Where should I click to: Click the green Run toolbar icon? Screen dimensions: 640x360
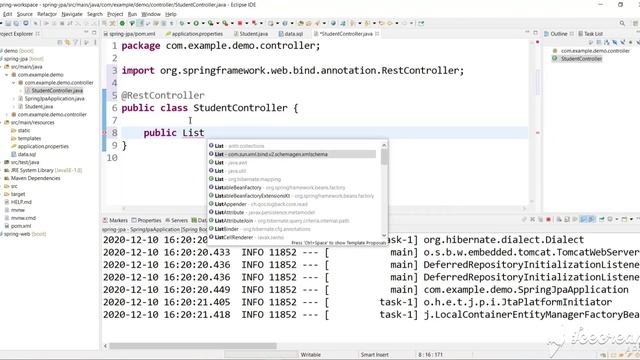[x=196, y=24]
